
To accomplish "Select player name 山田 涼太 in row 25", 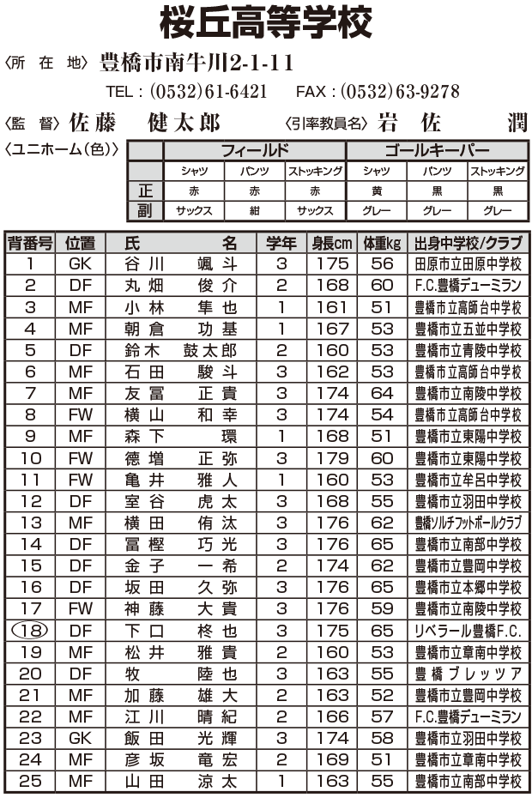I will click(181, 781).
